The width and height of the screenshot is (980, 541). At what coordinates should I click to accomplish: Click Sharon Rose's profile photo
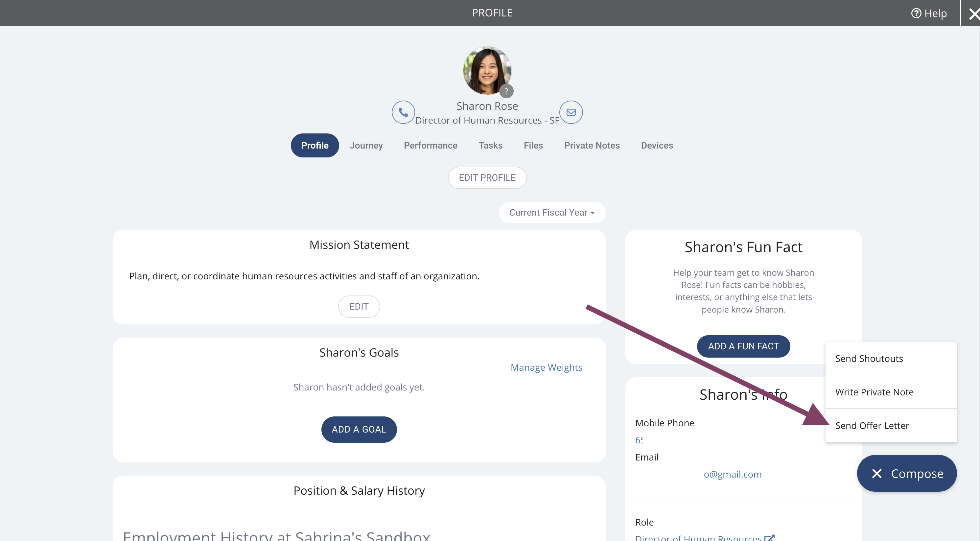pyautogui.click(x=487, y=71)
